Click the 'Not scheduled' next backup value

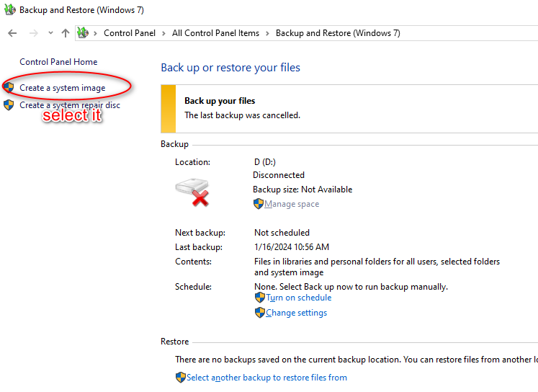tap(282, 233)
